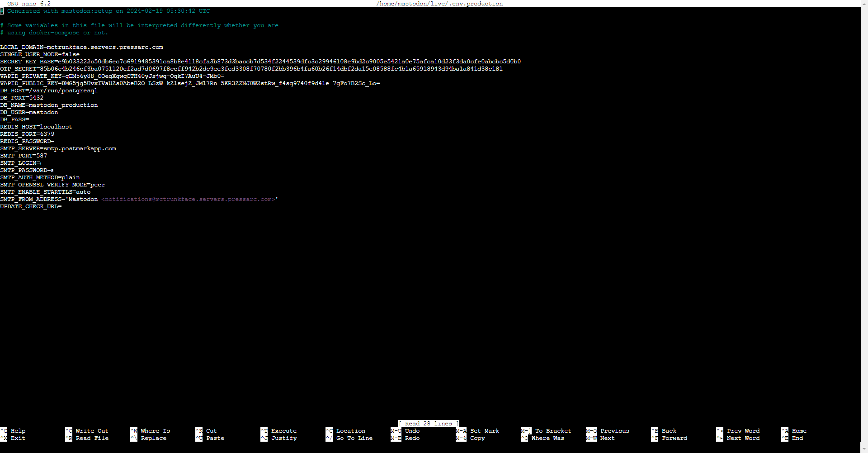Click the Write Out shortcut label
Viewport: 868px width, 453px height.
92,431
